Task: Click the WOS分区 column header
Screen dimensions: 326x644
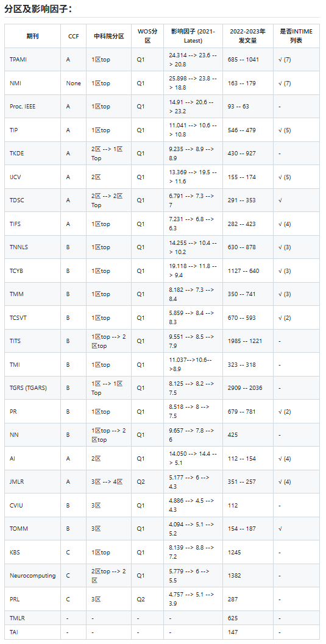Action: [148, 36]
